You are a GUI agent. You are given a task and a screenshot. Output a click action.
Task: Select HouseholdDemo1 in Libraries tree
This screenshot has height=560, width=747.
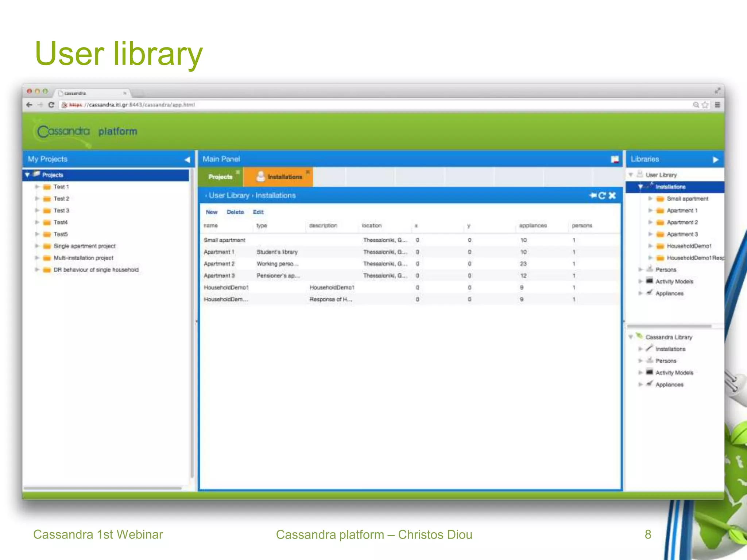pos(689,246)
